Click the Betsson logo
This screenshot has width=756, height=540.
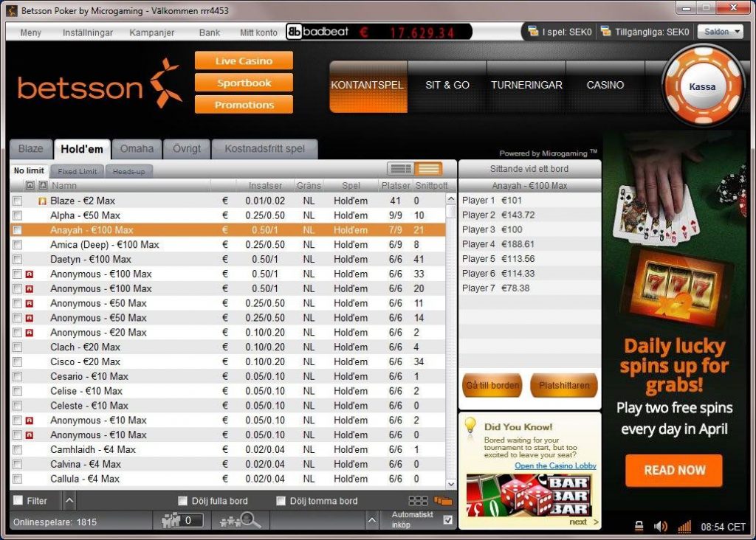coord(100,84)
